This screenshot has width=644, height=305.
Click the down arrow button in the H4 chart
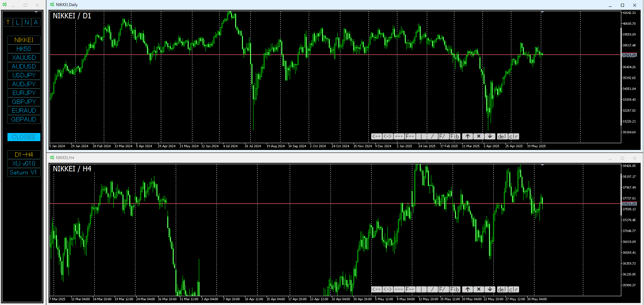pyautogui.click(x=490, y=289)
